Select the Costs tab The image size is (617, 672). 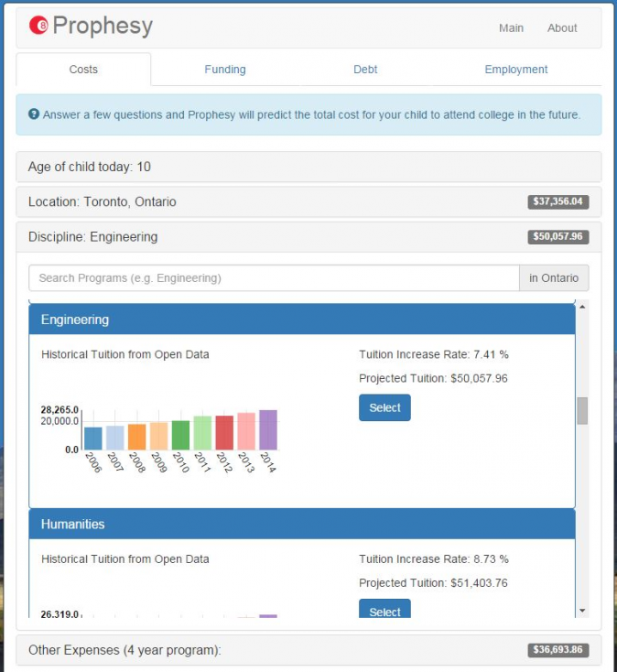83,70
